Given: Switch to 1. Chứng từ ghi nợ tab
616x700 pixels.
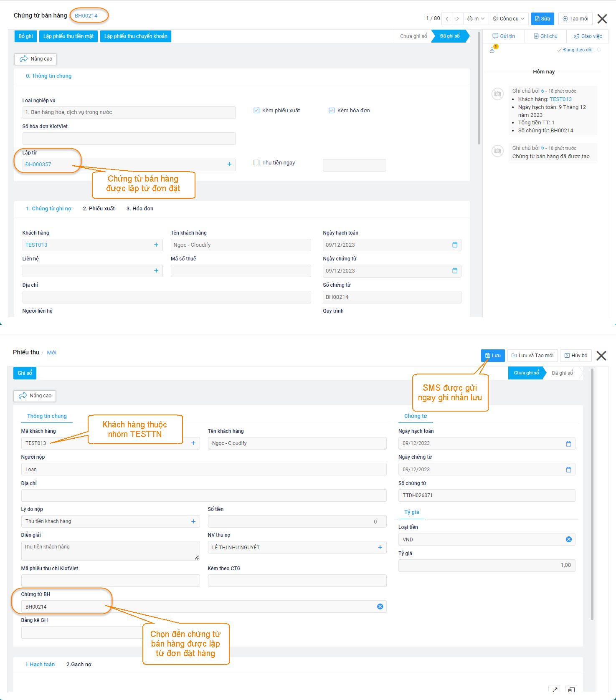Looking at the screenshot, I should coord(48,209).
